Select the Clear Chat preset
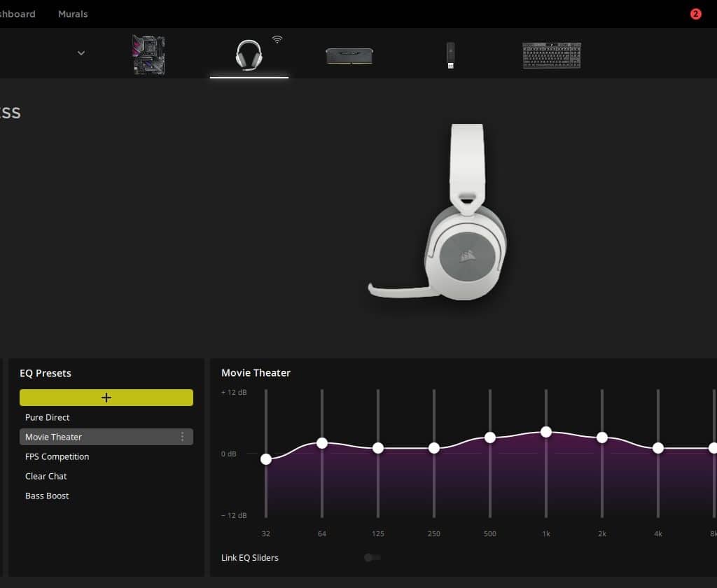The width and height of the screenshot is (717, 588). pyautogui.click(x=46, y=476)
